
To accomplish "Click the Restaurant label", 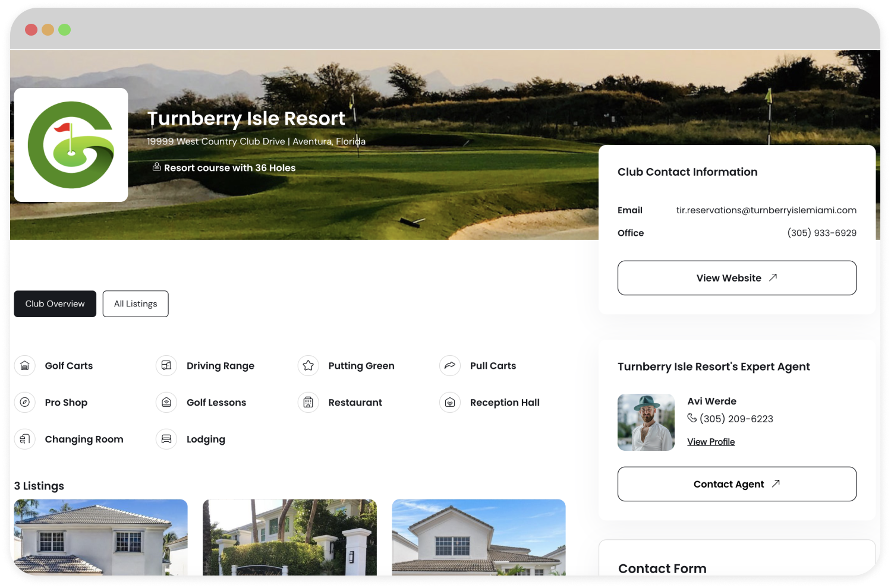I will pyautogui.click(x=355, y=403).
